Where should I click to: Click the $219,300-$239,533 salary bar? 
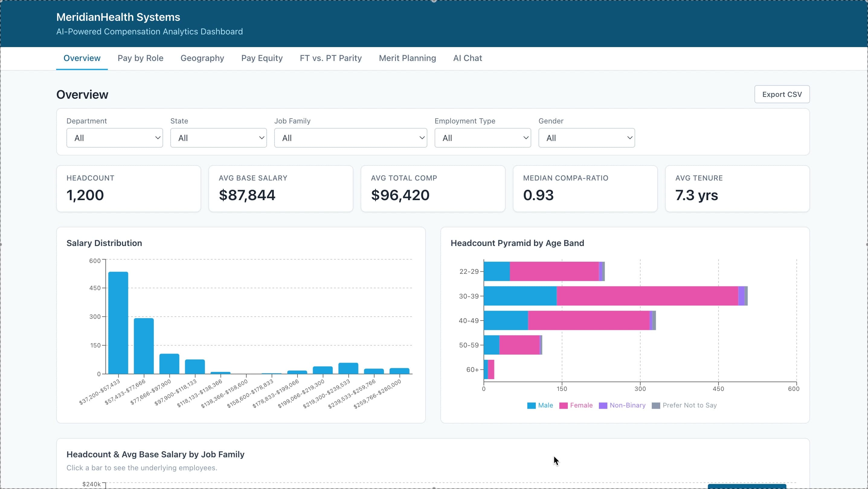tap(349, 369)
